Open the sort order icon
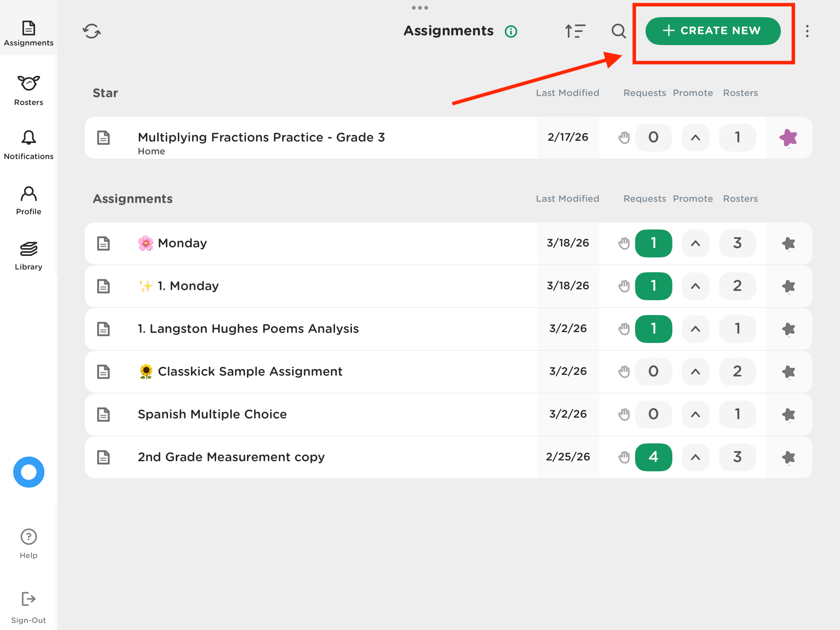 point(575,31)
